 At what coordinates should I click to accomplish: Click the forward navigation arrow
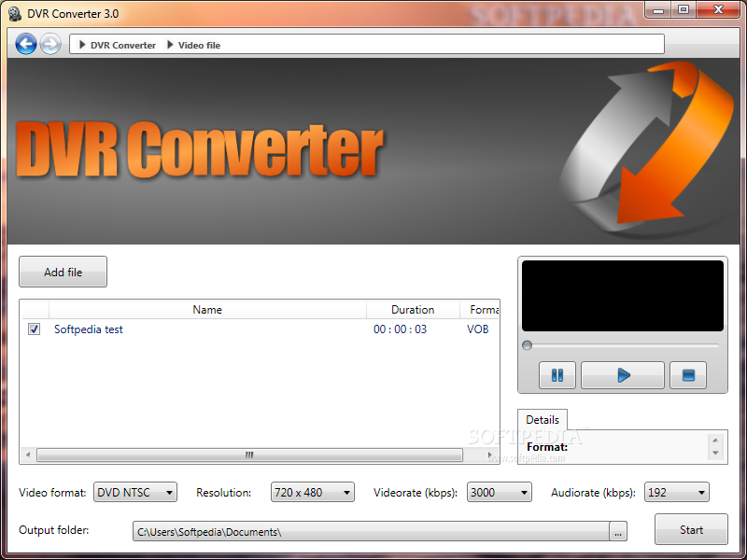coord(50,44)
